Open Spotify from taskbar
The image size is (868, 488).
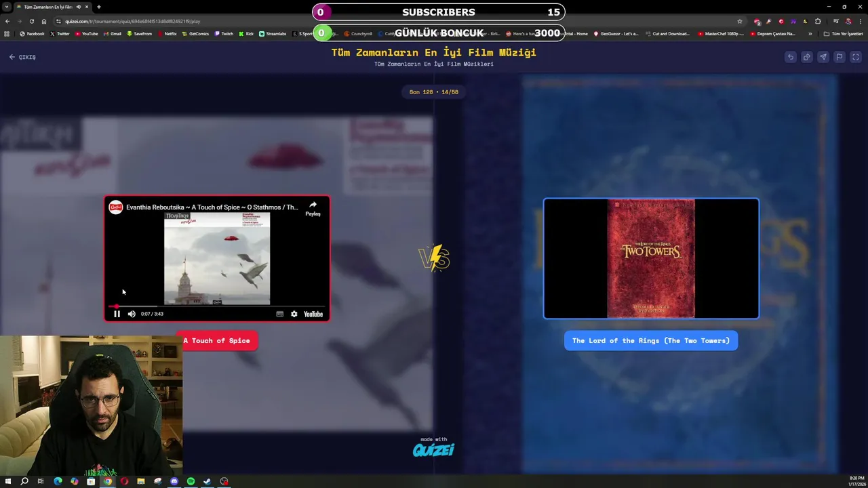coord(191,481)
